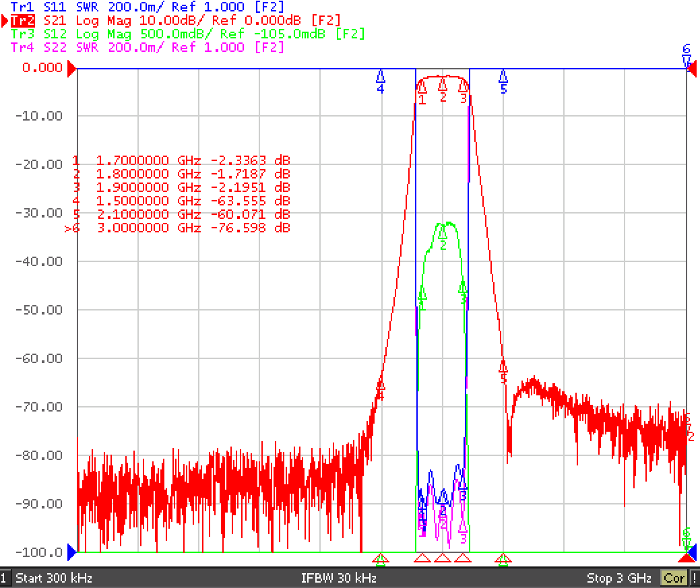Screen dimensions: 700x588
Task: Click the highlighted Tr2 active trace label
Action: click(x=22, y=20)
